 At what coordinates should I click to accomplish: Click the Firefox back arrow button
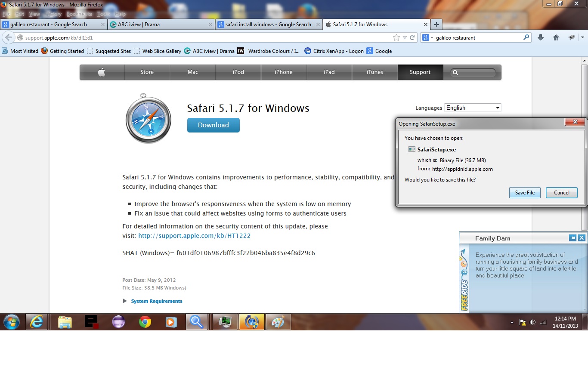point(8,37)
